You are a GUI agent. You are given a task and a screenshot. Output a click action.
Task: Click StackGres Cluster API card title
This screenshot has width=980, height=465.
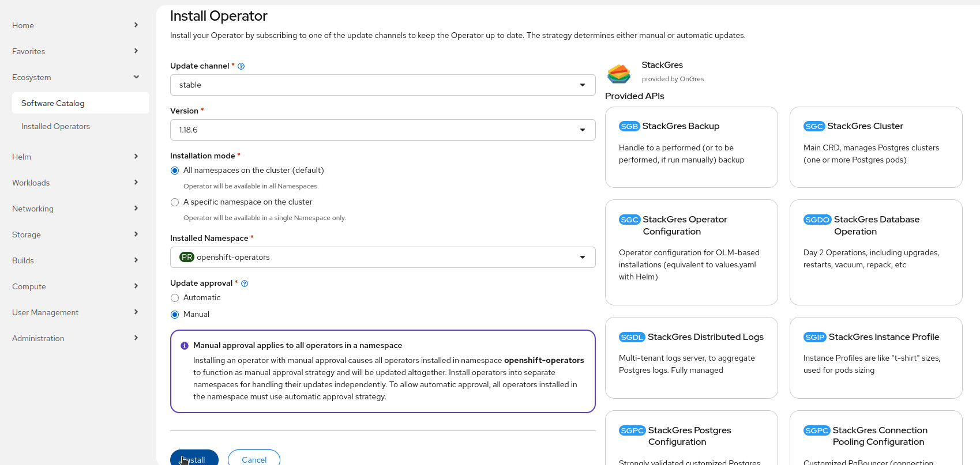(865, 126)
